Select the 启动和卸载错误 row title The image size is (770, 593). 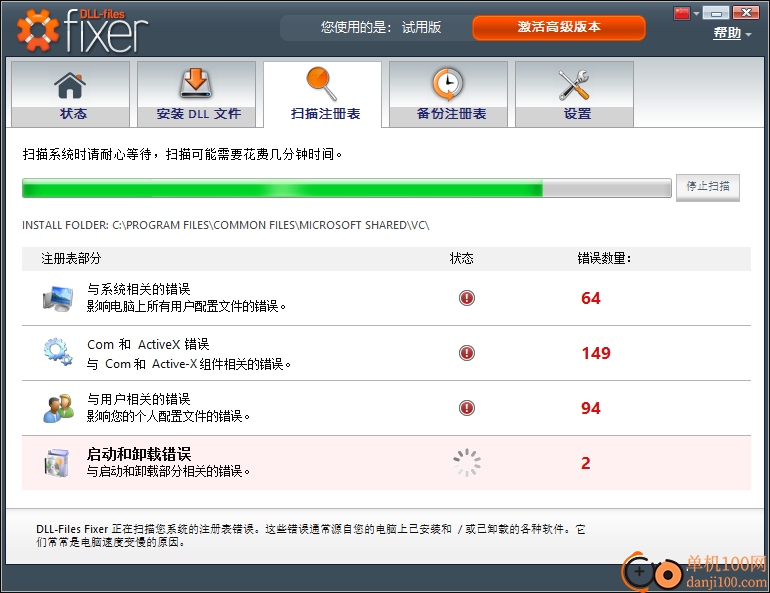(x=139, y=454)
